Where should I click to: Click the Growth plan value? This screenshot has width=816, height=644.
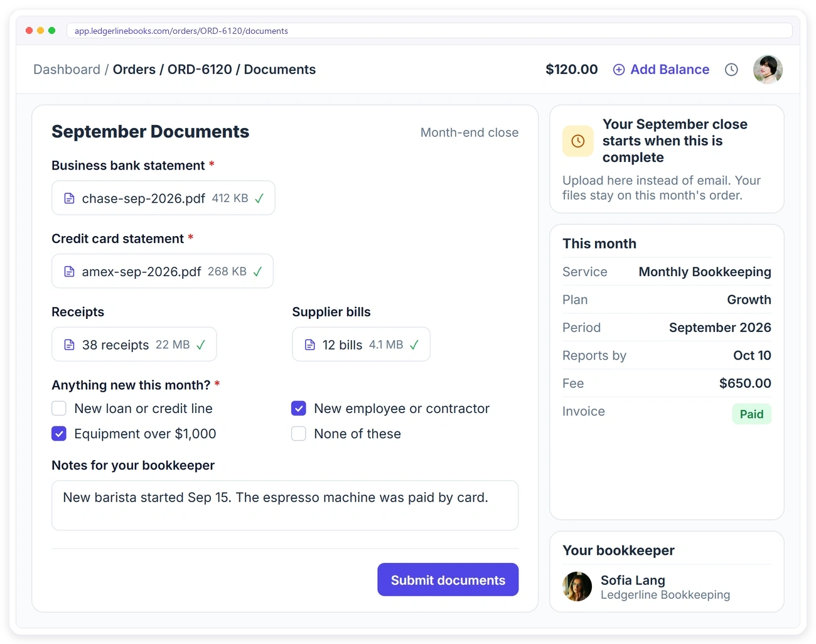pos(749,299)
